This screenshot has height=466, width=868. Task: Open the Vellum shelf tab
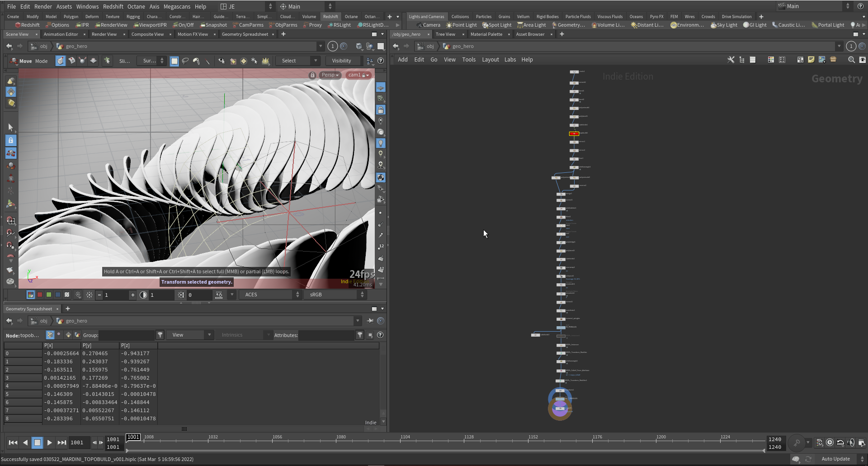tap(523, 17)
